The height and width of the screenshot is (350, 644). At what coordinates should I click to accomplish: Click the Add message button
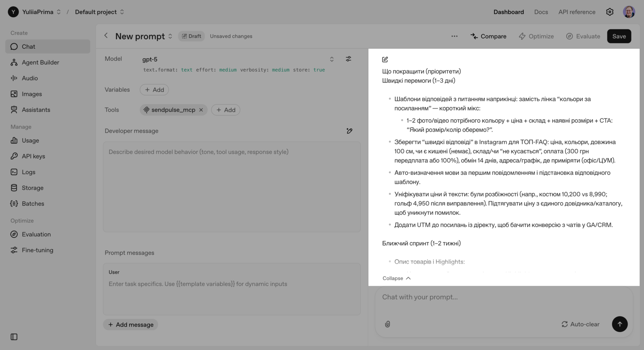131,325
